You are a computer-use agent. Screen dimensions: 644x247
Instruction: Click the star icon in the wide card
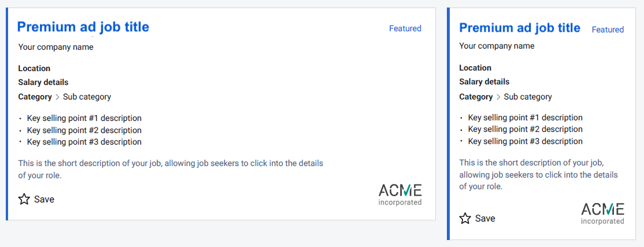coord(24,199)
